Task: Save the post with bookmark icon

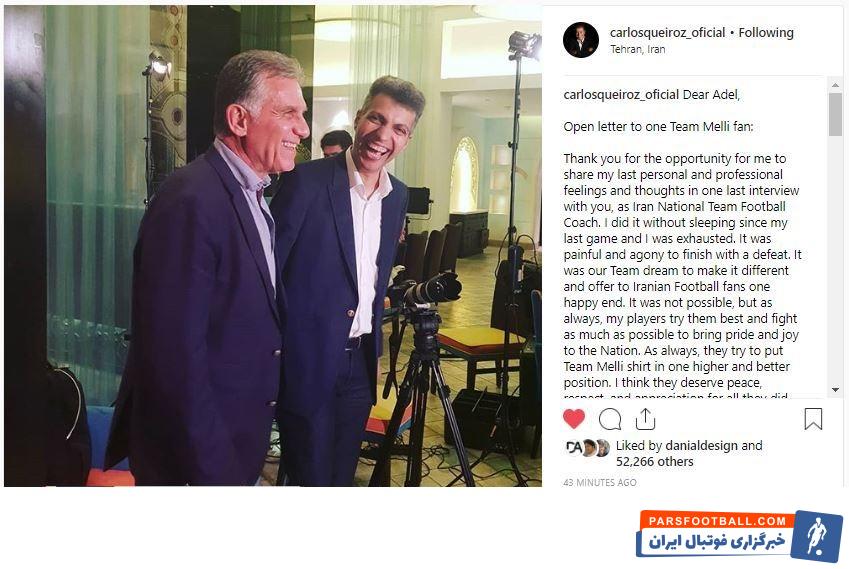Action: (x=813, y=419)
